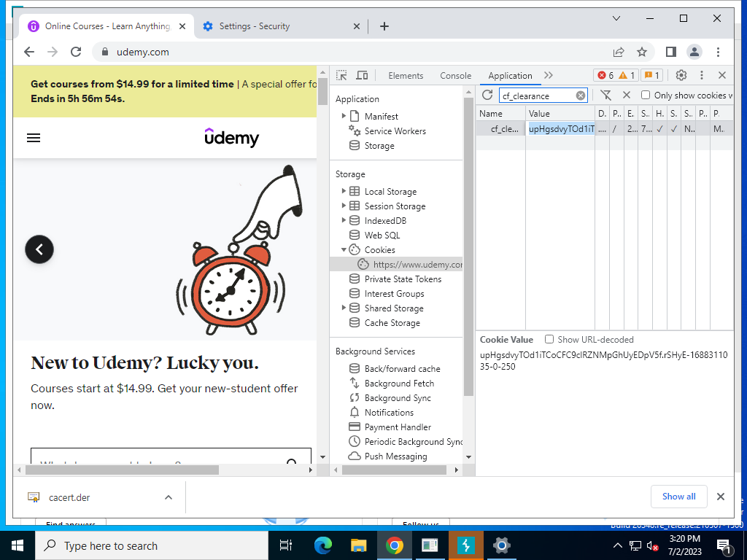Screen dimensions: 747x560
Task: Switch to Settings - Security browser tab
Action: [254, 26]
